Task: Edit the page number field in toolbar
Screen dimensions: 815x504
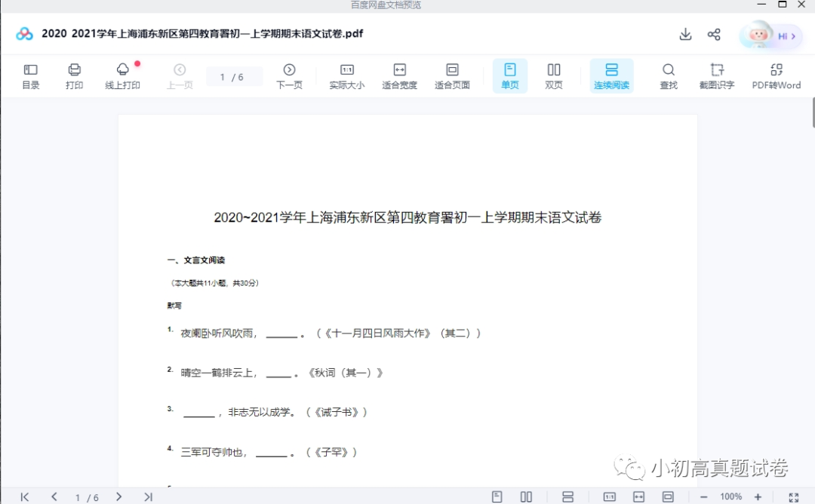Action: click(234, 77)
